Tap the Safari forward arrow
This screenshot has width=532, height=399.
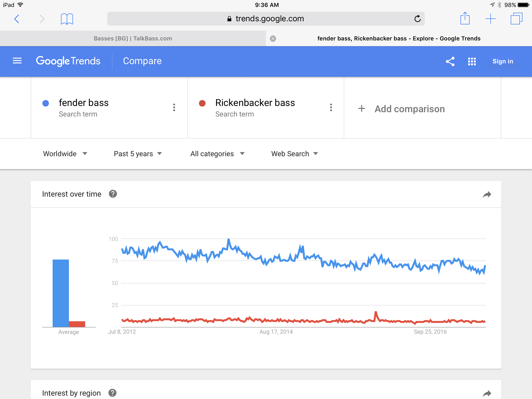coord(42,19)
